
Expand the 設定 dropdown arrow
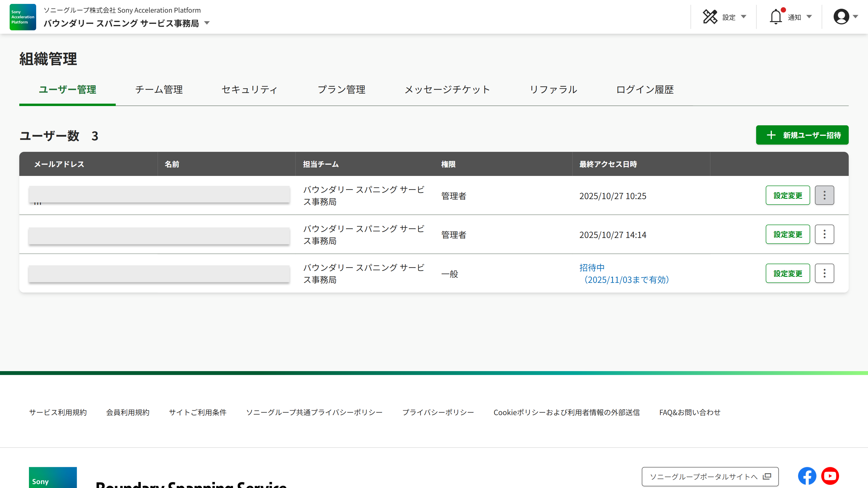tap(744, 17)
